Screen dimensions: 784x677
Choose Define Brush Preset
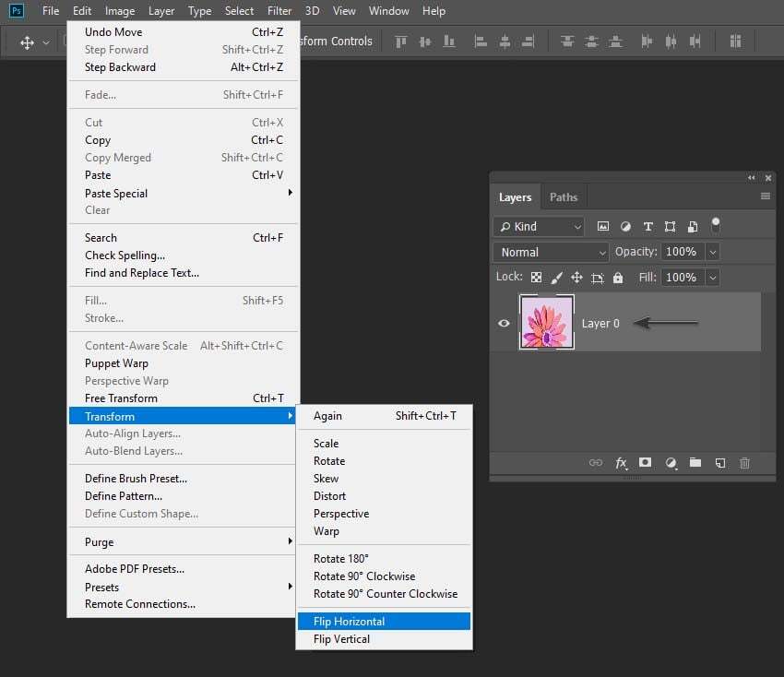(184, 479)
